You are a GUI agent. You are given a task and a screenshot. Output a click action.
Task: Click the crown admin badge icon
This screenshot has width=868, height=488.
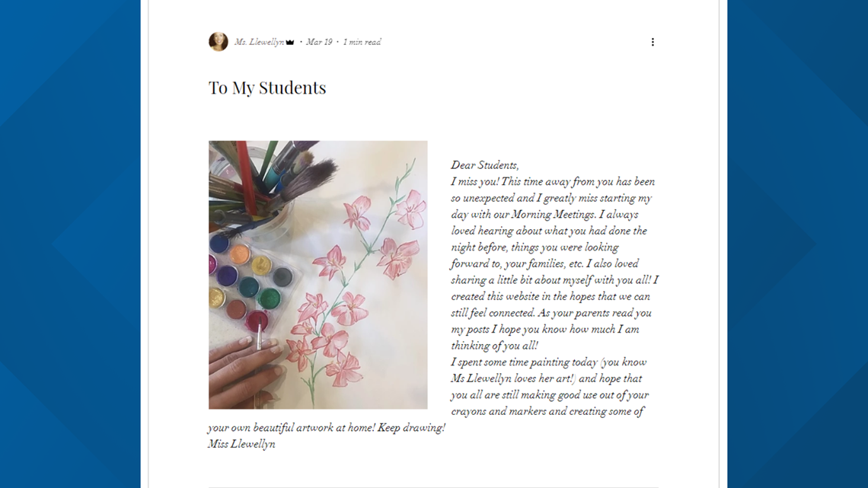click(290, 43)
